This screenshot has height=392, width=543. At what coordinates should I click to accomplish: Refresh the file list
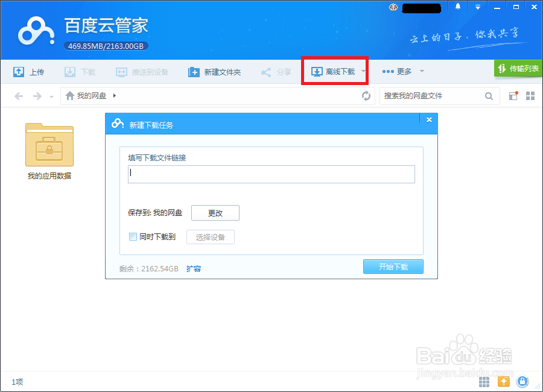click(x=366, y=95)
